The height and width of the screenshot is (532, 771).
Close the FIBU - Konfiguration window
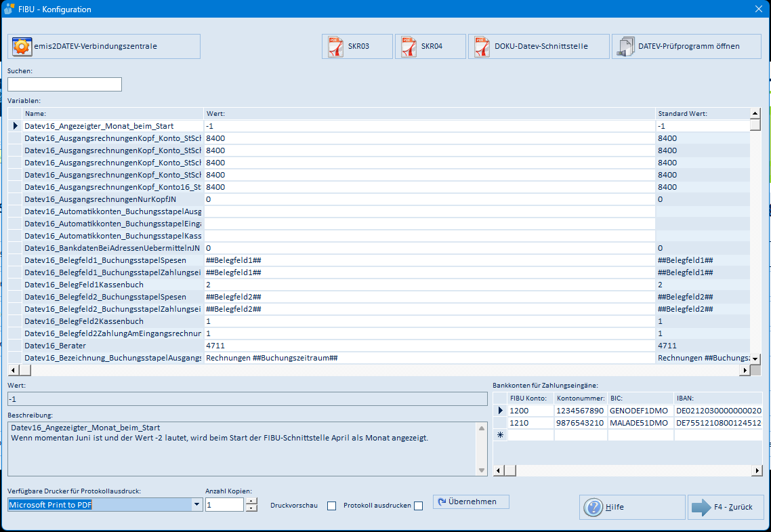[x=759, y=9]
